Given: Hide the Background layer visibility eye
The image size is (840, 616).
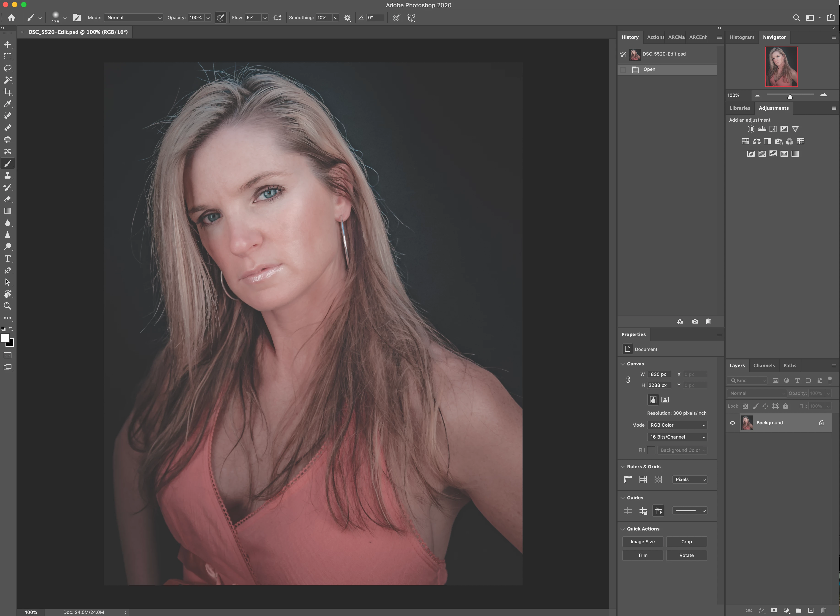Looking at the screenshot, I should [x=732, y=423].
